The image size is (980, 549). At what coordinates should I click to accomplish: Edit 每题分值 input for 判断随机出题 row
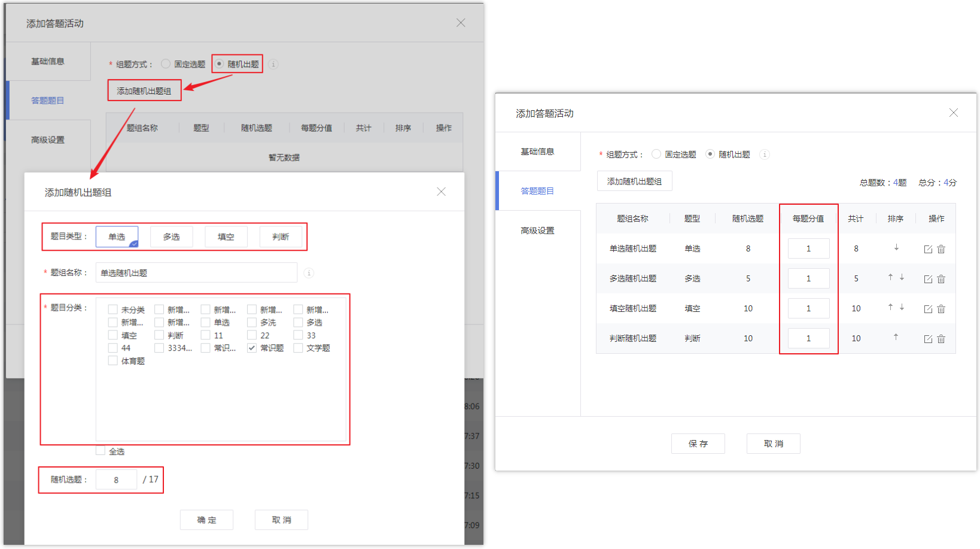click(808, 338)
